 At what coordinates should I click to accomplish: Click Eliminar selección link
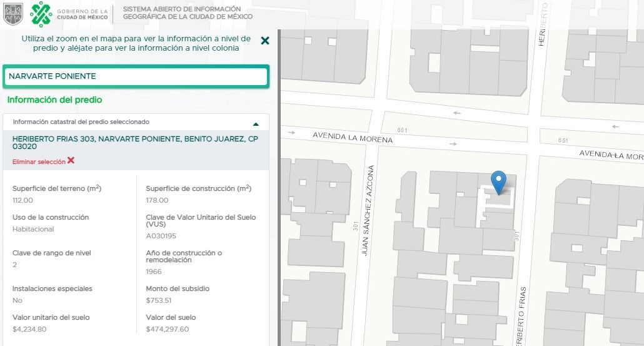click(39, 162)
